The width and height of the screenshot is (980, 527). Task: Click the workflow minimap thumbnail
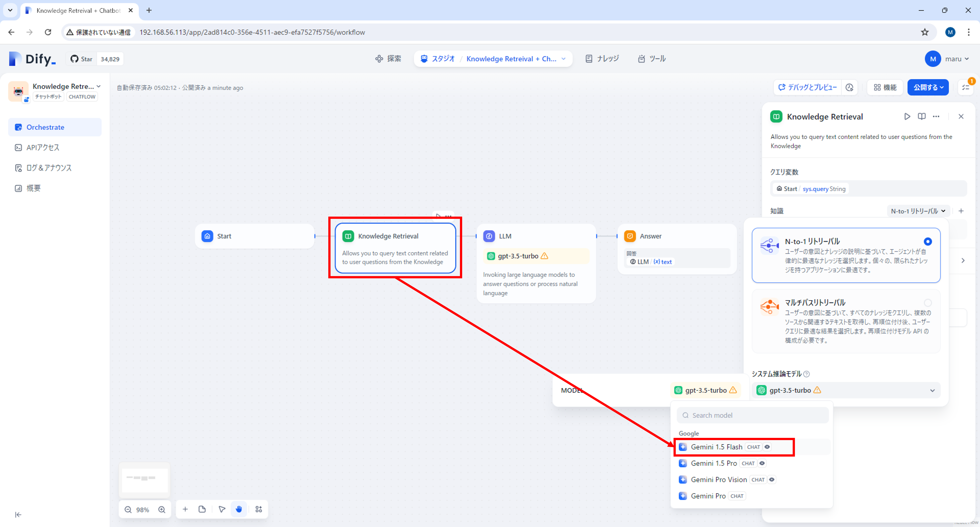(x=145, y=480)
